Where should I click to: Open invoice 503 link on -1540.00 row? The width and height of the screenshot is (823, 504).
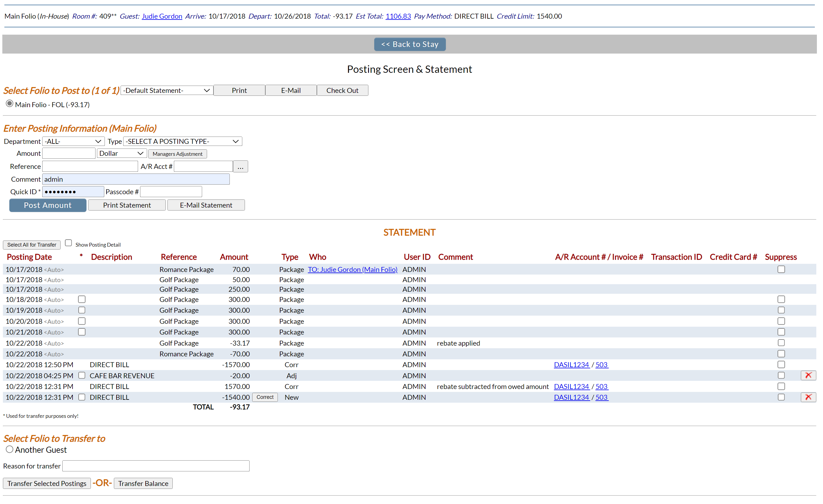pyautogui.click(x=602, y=397)
